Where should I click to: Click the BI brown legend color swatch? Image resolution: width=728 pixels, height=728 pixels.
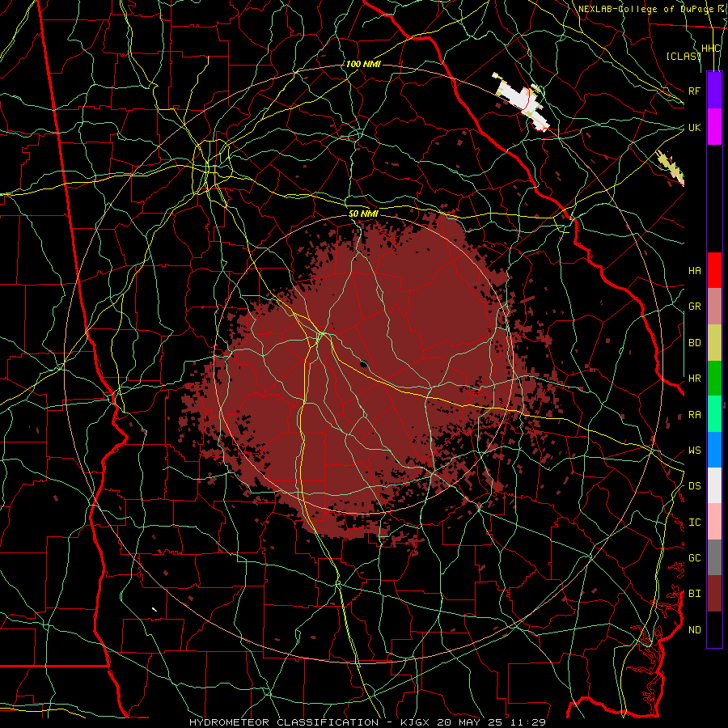click(714, 594)
